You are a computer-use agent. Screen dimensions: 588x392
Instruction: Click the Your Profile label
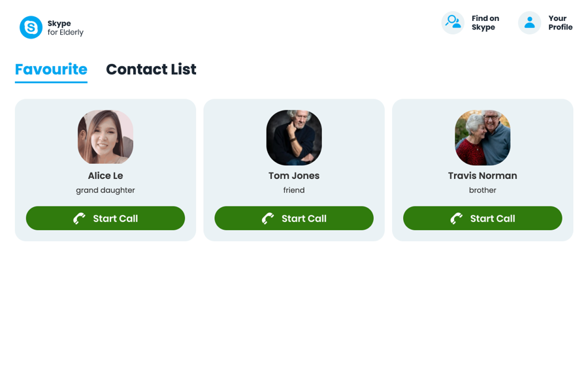560,23
